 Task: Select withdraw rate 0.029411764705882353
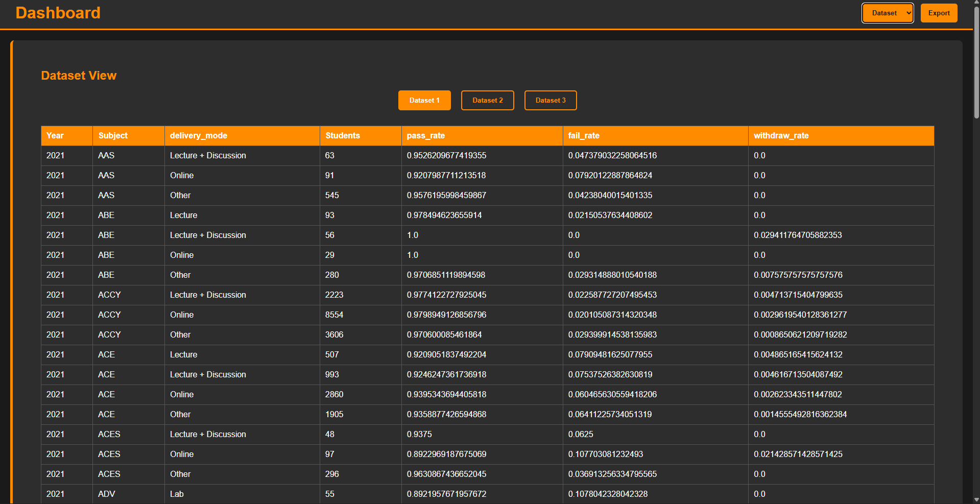tap(841, 235)
